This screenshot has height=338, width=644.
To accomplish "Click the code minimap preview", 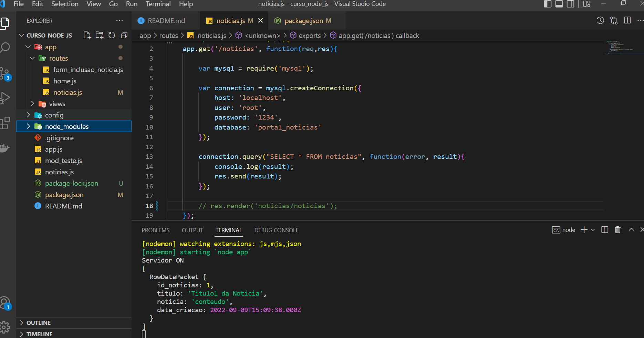I will point(624,47).
